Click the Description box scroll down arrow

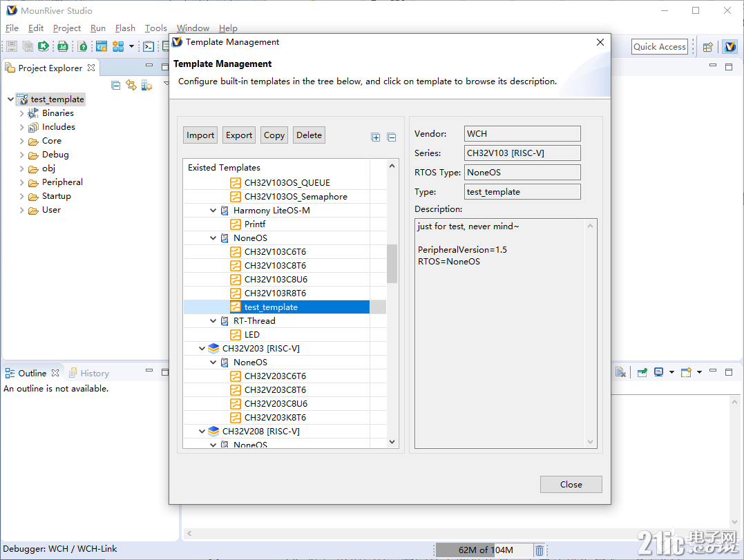click(x=590, y=442)
